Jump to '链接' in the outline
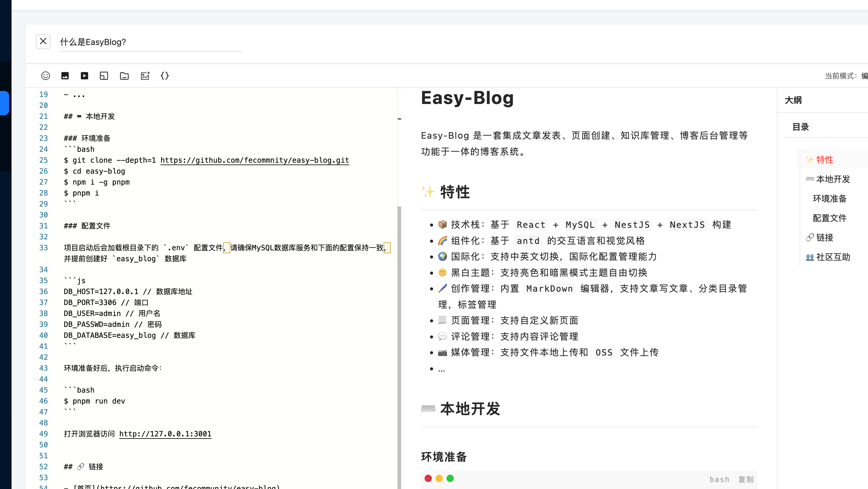Screen dimensions: 868x489 [825, 238]
